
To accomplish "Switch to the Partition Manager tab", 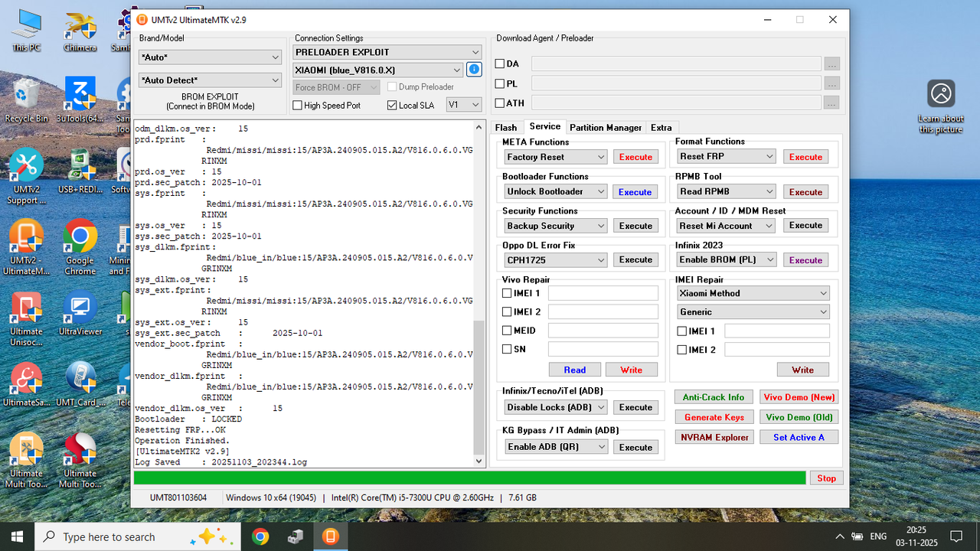I will coord(605,127).
